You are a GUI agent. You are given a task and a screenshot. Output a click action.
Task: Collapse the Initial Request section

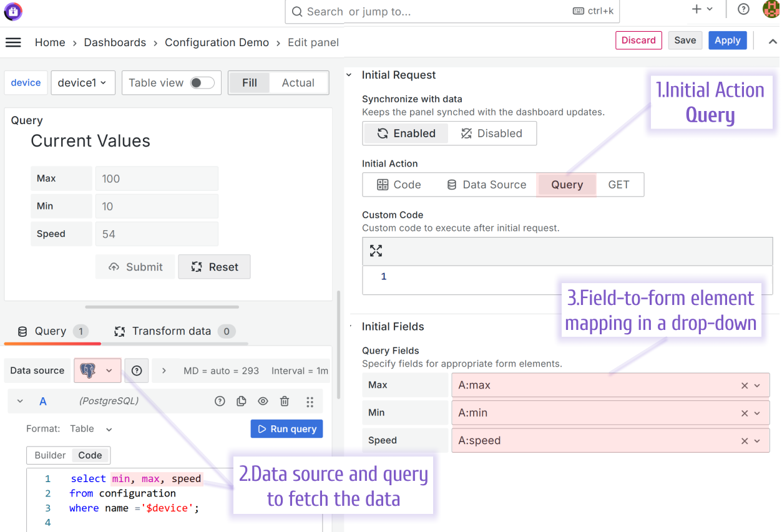tap(349, 74)
